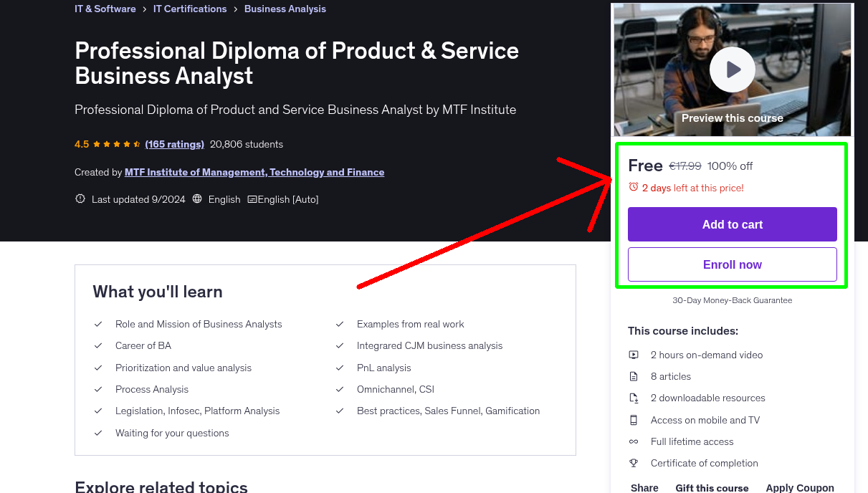The image size is (868, 493).
Task: Click the certificate of completion trophy icon
Action: (634, 463)
